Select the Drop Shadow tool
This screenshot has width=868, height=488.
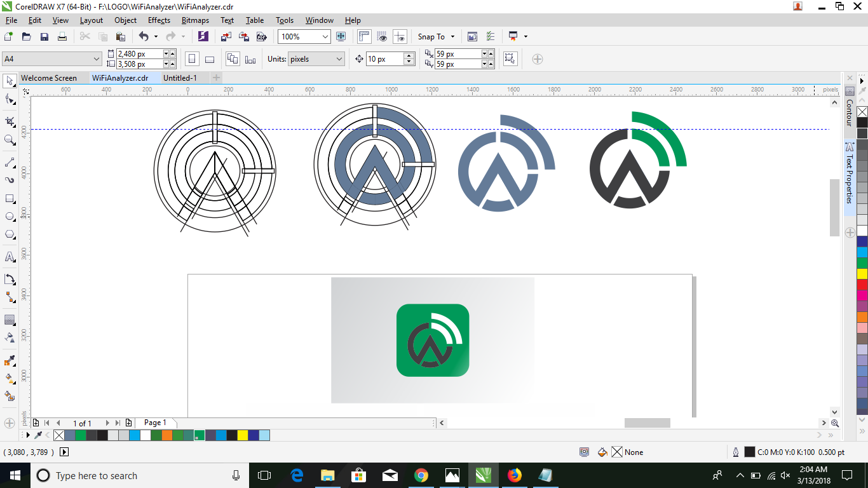pyautogui.click(x=10, y=320)
